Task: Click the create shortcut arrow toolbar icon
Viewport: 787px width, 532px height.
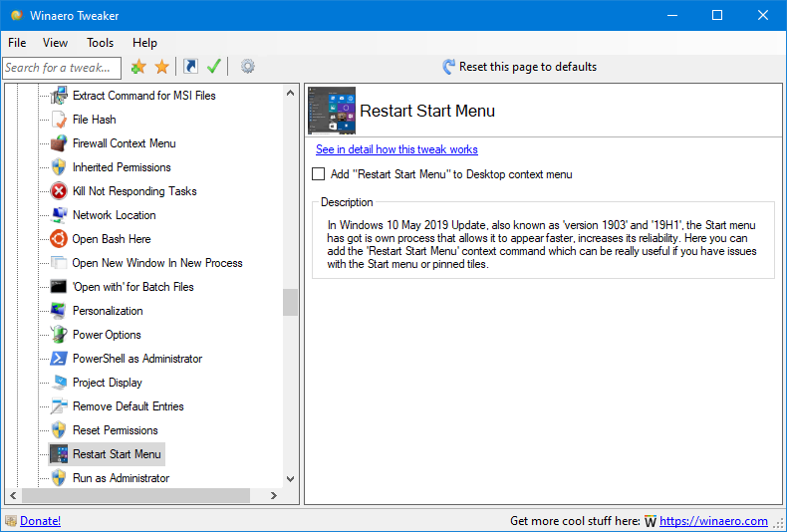Action: 190,66
